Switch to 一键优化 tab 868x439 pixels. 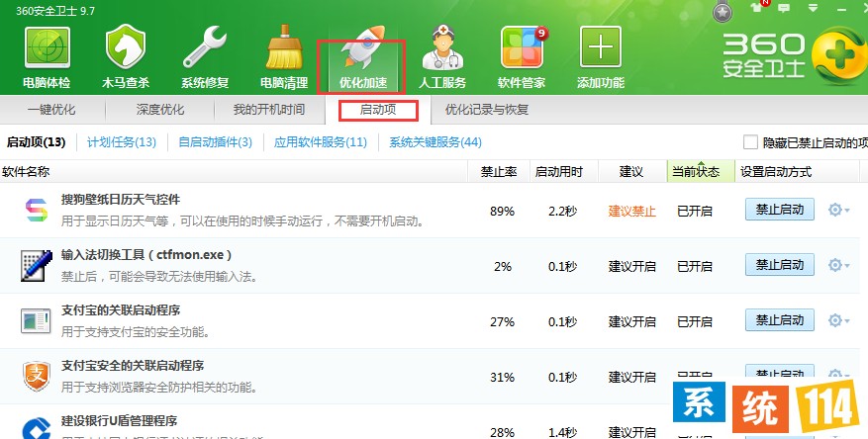pos(51,110)
